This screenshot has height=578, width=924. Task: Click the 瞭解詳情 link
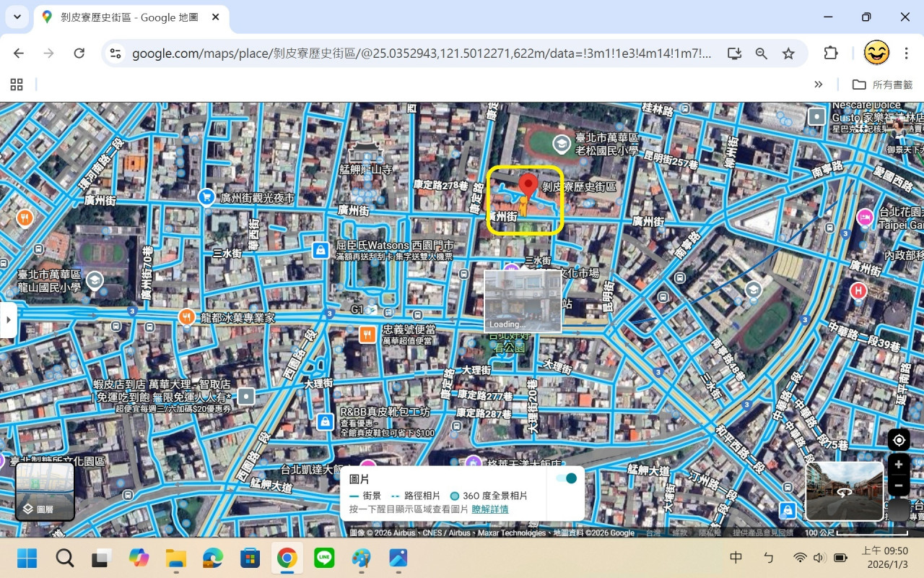490,509
